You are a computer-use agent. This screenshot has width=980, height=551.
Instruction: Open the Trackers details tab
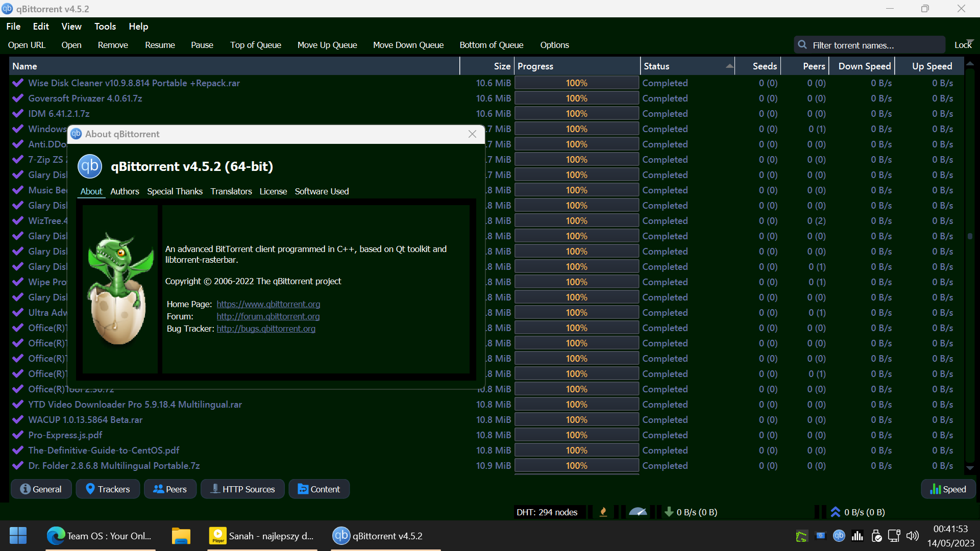pos(108,489)
